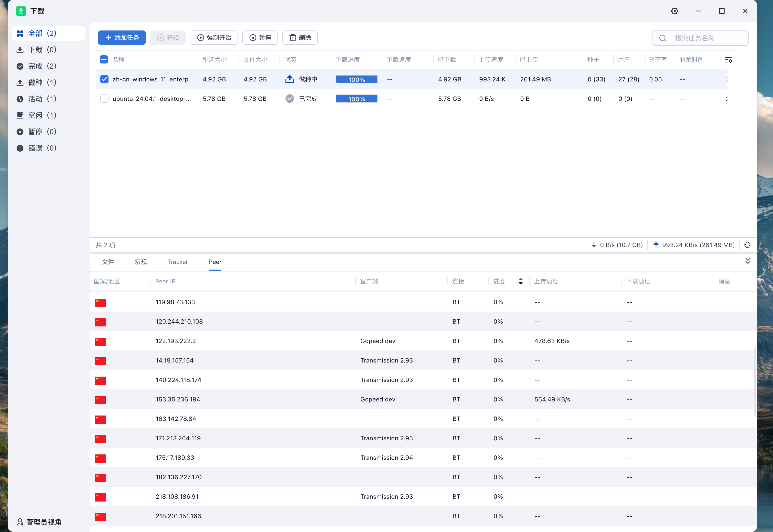Click the 上传速度 column header in task table

click(x=491, y=60)
